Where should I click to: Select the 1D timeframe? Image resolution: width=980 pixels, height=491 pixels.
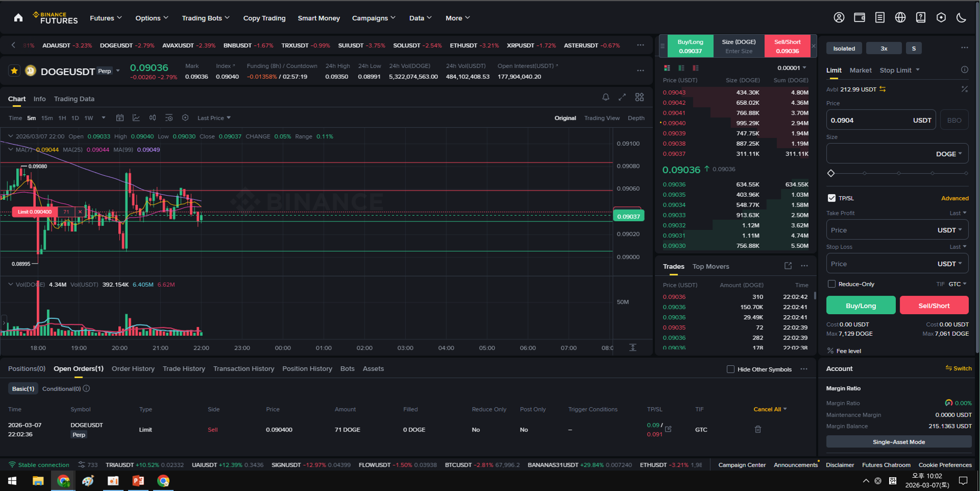pos(75,118)
